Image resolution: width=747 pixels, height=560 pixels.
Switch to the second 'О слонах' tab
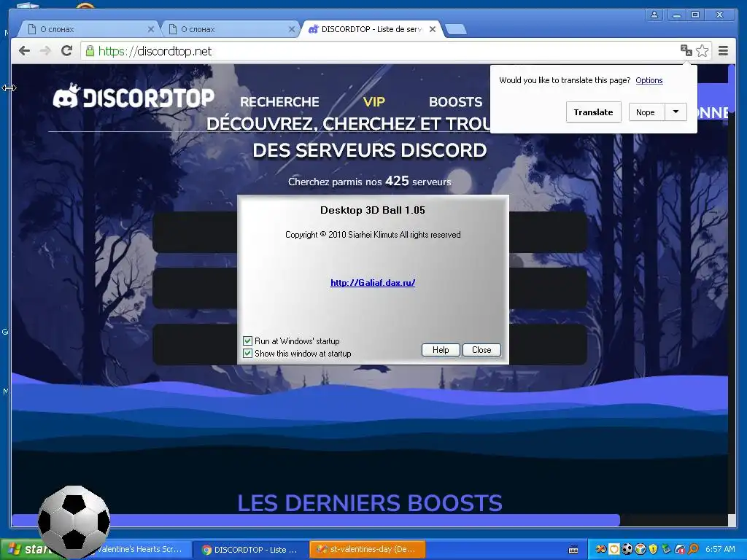tap(230, 29)
